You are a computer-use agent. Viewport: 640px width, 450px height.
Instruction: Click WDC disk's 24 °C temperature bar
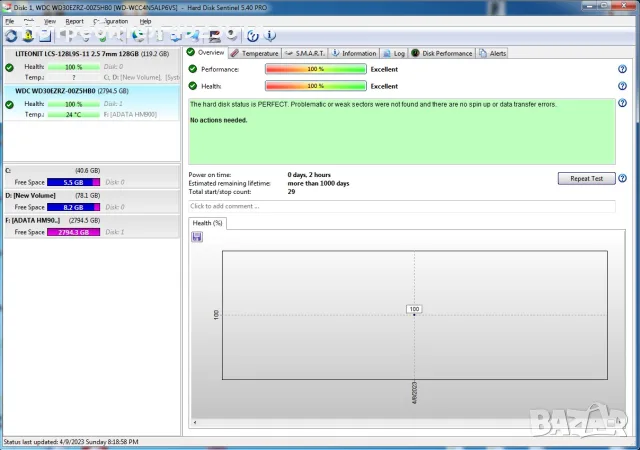73,115
